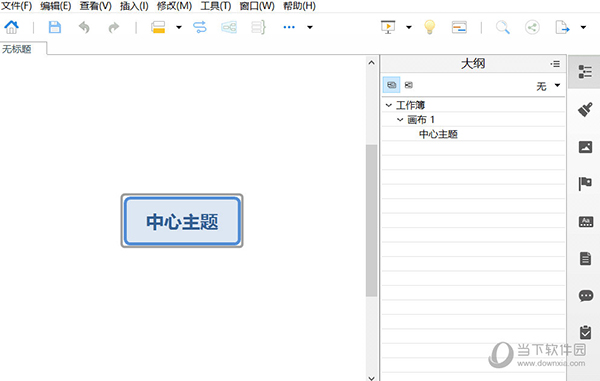This screenshot has width=600, height=381.
Task: Expand dropdown next to the more dots
Action: tap(310, 27)
